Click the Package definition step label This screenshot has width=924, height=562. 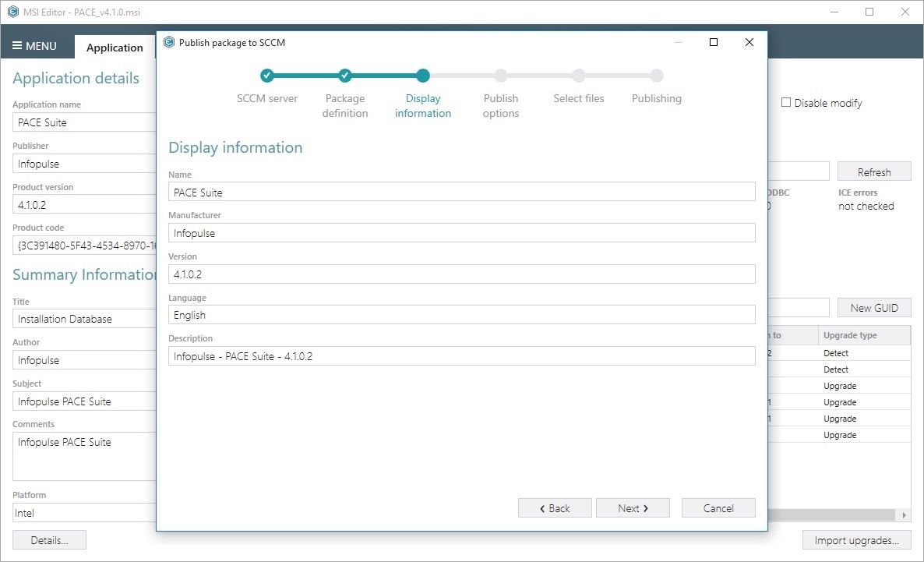(345, 106)
